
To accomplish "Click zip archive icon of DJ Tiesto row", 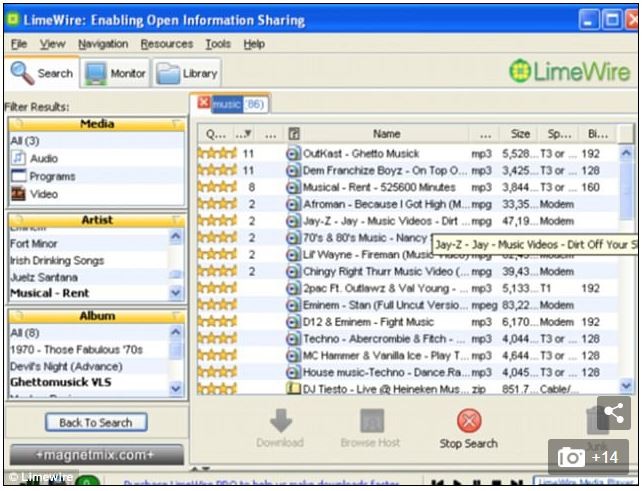I will pyautogui.click(x=293, y=388).
